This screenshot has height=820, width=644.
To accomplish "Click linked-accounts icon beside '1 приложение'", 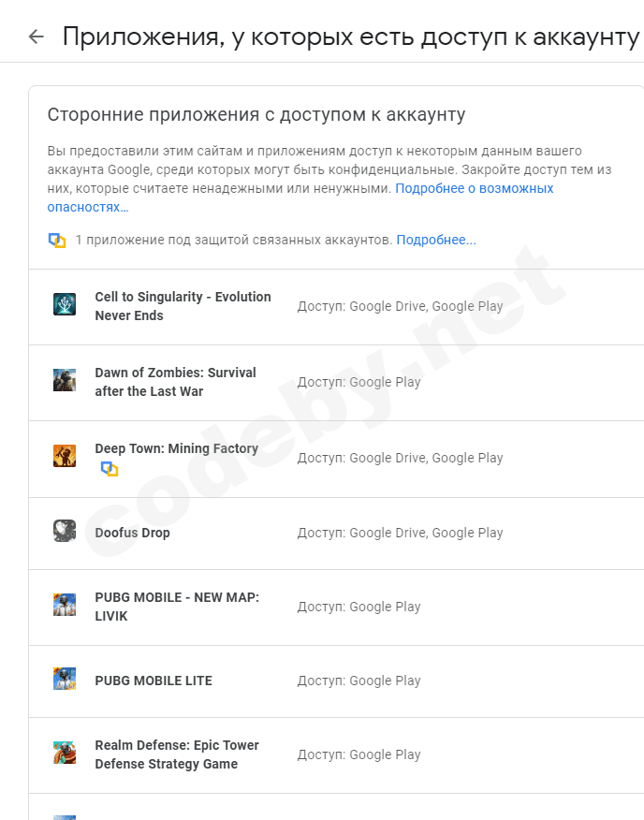I will tap(57, 241).
